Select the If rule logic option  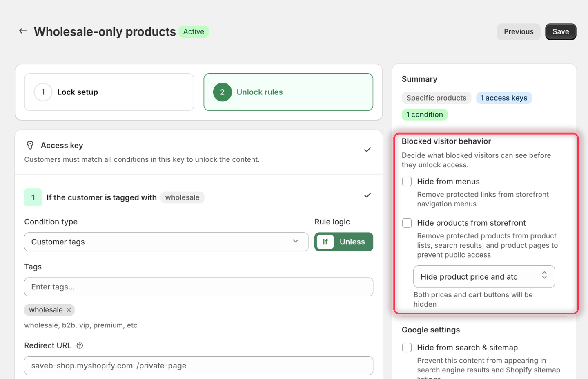click(325, 242)
